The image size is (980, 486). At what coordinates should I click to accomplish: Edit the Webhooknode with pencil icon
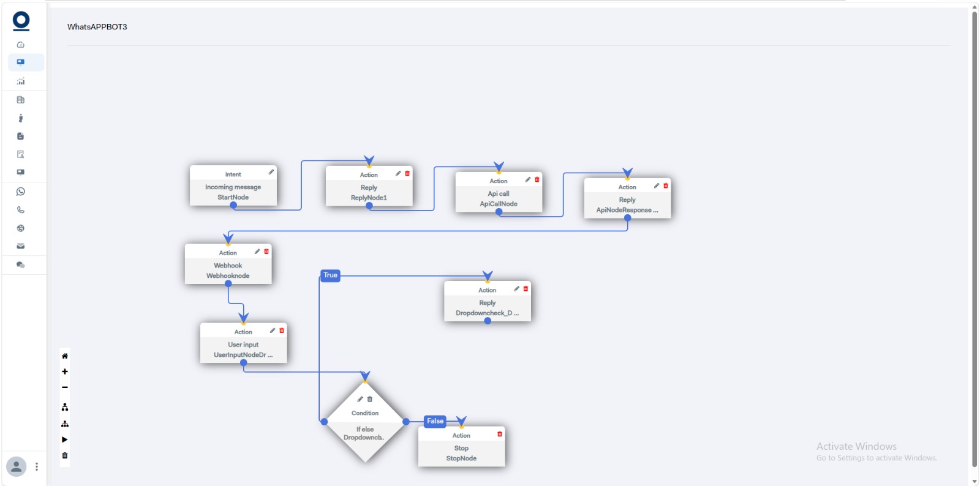point(257,251)
